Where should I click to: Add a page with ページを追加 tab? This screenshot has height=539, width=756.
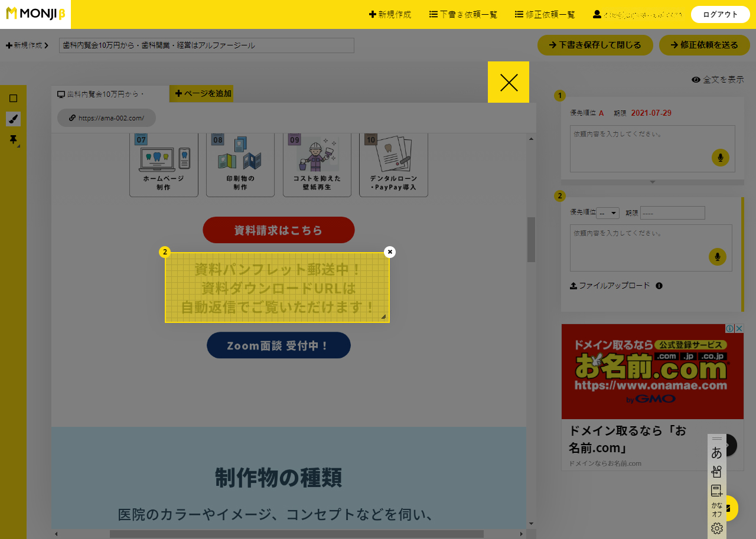(201, 93)
